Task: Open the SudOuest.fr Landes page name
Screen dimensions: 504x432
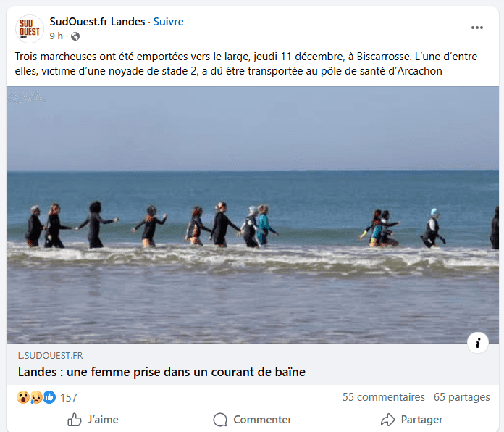Action: [97, 22]
